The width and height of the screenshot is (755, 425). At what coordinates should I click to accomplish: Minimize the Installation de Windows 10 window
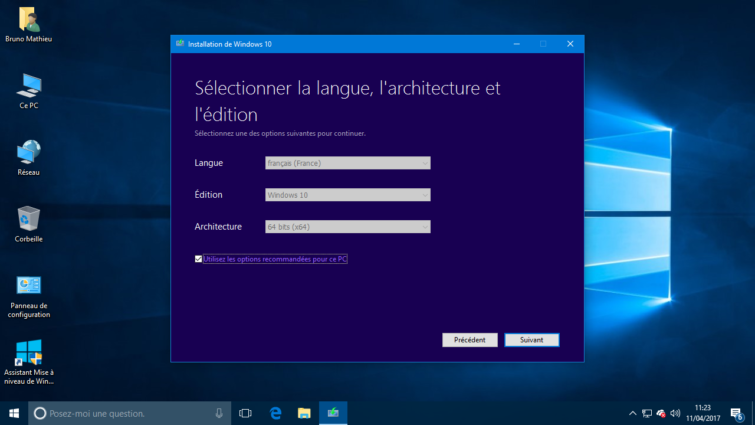(x=516, y=44)
